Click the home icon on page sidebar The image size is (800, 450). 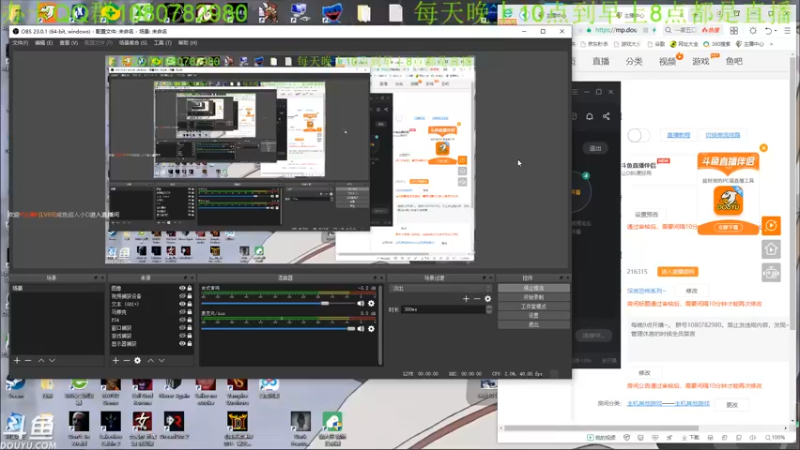pyautogui.click(x=771, y=249)
